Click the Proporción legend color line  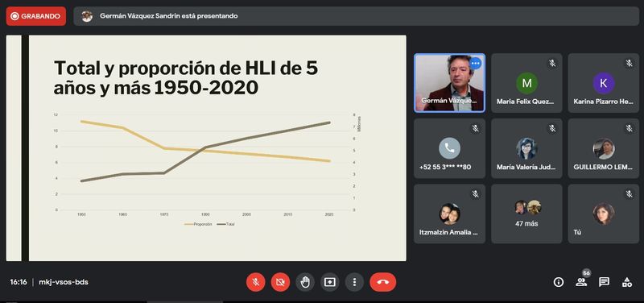(188, 225)
